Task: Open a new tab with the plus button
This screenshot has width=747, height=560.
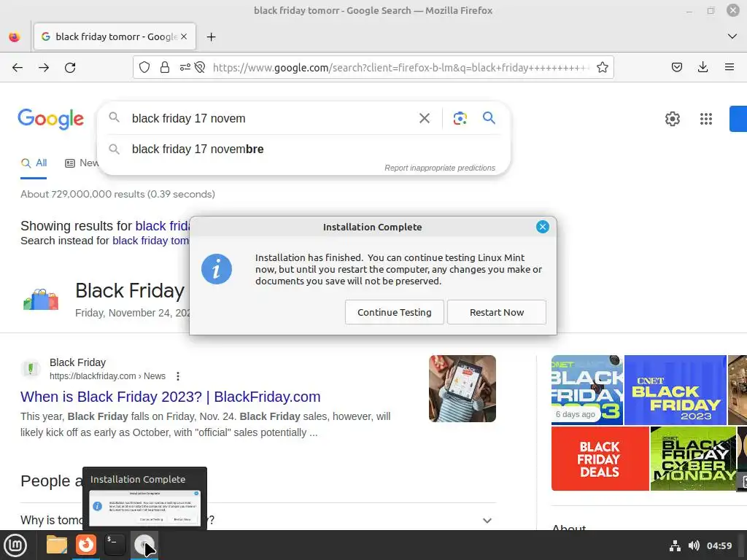Action: [x=211, y=36]
